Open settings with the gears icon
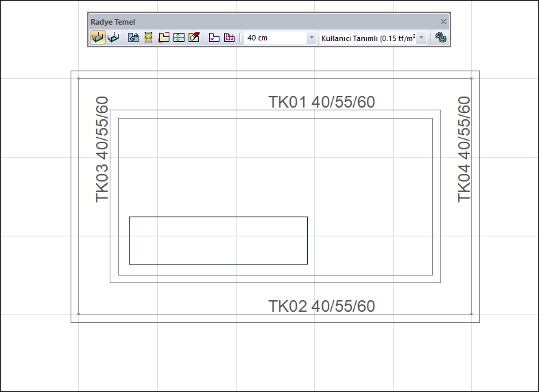Screen dimensions: 539x392 [441, 38]
